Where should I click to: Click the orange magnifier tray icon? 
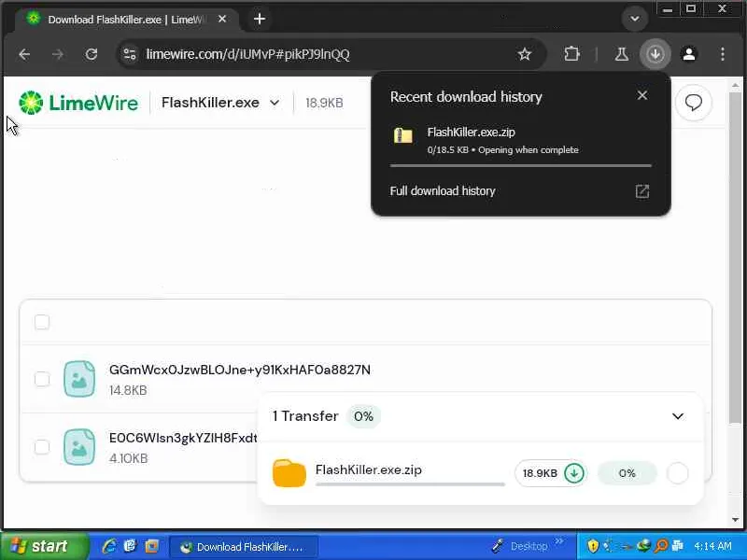pyautogui.click(x=661, y=546)
